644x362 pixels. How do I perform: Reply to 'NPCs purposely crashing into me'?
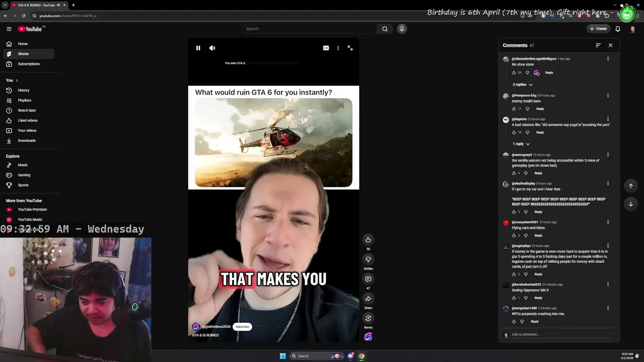coord(535,322)
